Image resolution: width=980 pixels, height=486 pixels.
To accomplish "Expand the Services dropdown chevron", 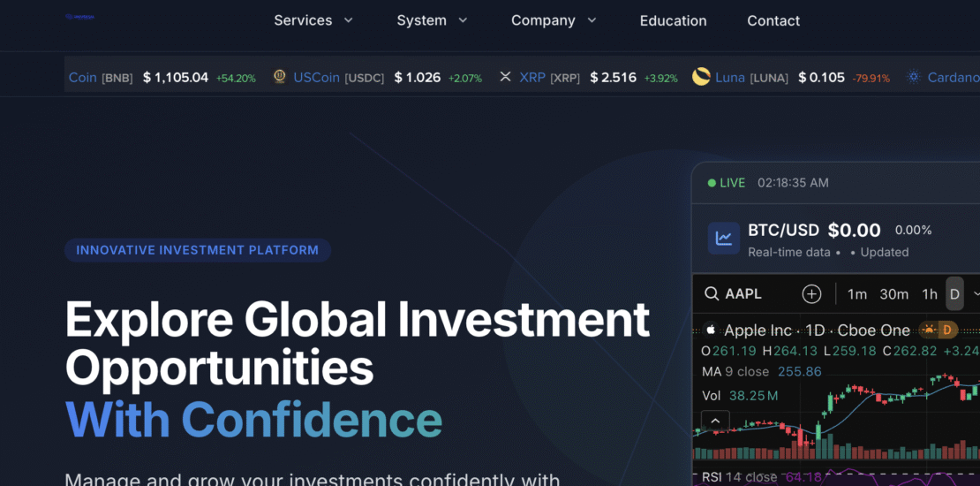I will click(348, 20).
